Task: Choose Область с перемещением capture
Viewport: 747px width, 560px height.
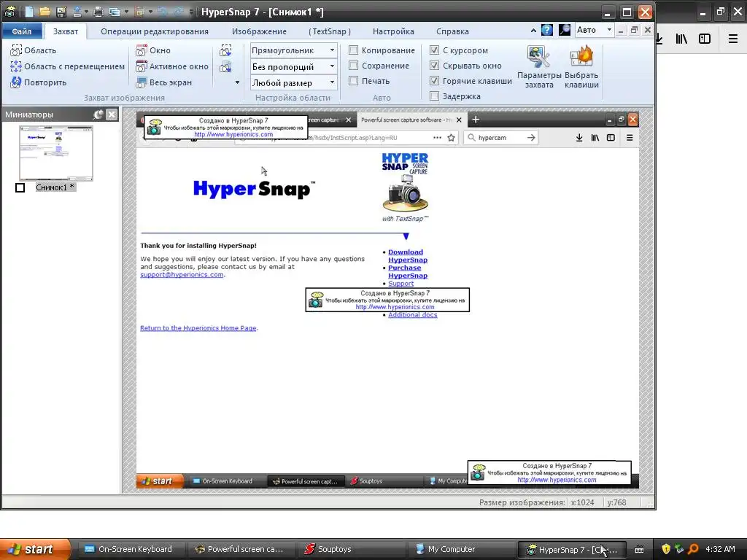Action: point(67,66)
